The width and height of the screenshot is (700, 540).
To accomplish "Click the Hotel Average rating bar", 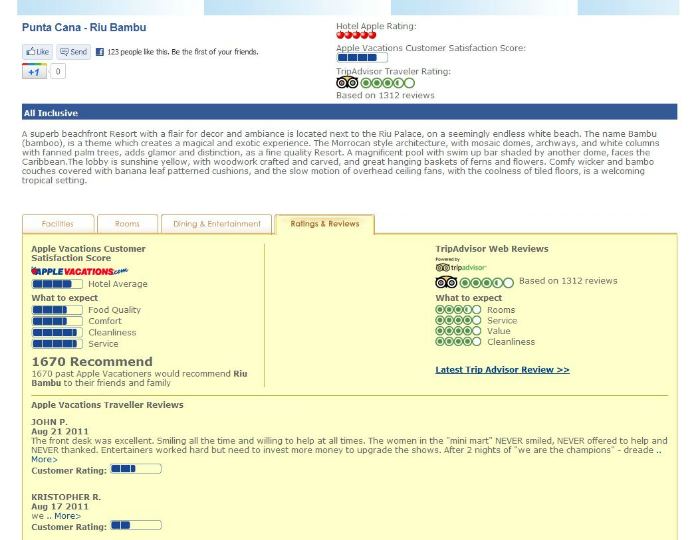I will click(57, 284).
